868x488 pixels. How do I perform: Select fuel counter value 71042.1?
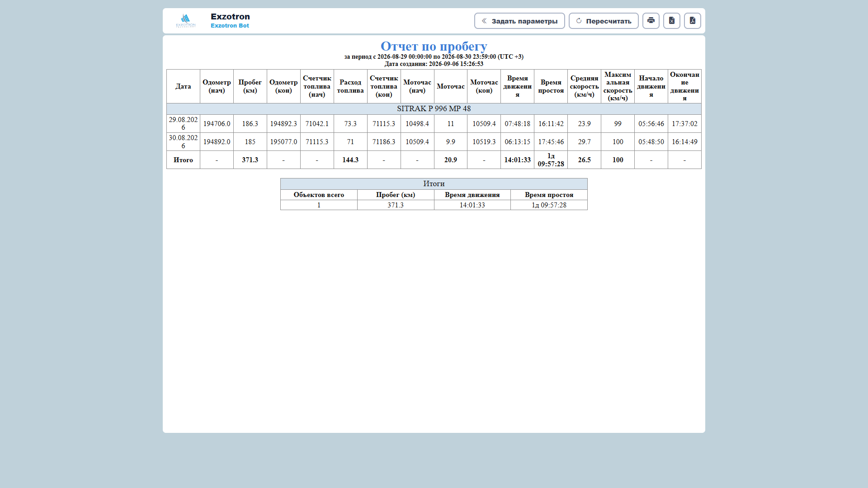pyautogui.click(x=317, y=124)
